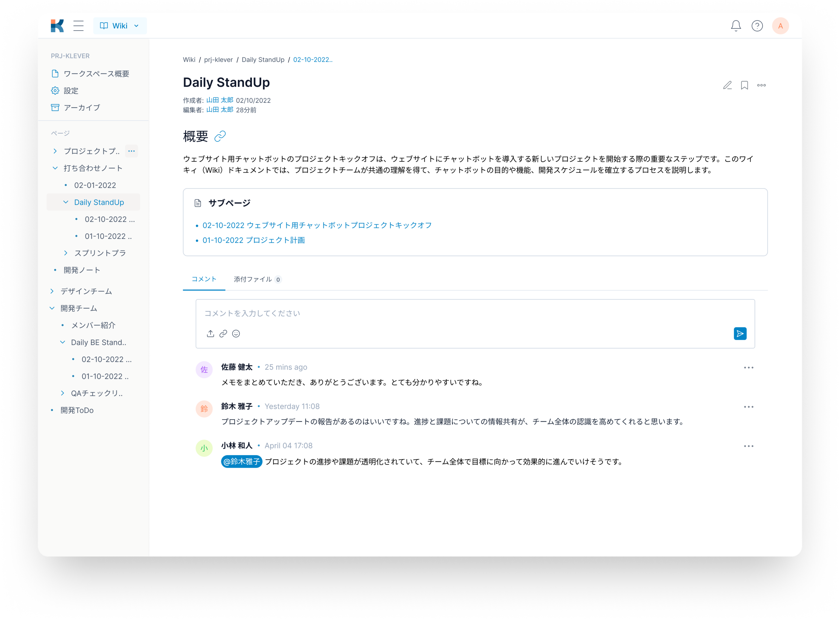Click the notification bell icon

736,26
